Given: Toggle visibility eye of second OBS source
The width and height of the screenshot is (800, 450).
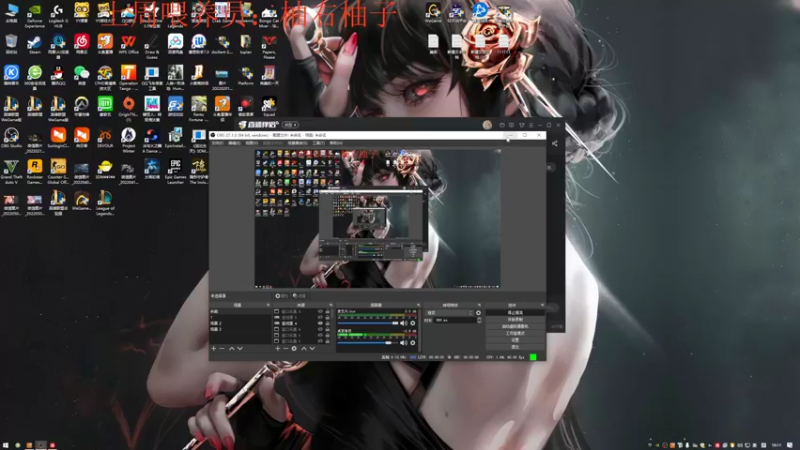Looking at the screenshot, I should click(x=320, y=317).
